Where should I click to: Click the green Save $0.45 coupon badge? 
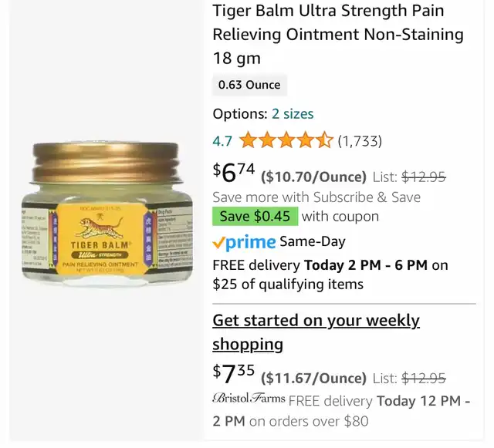(x=255, y=216)
